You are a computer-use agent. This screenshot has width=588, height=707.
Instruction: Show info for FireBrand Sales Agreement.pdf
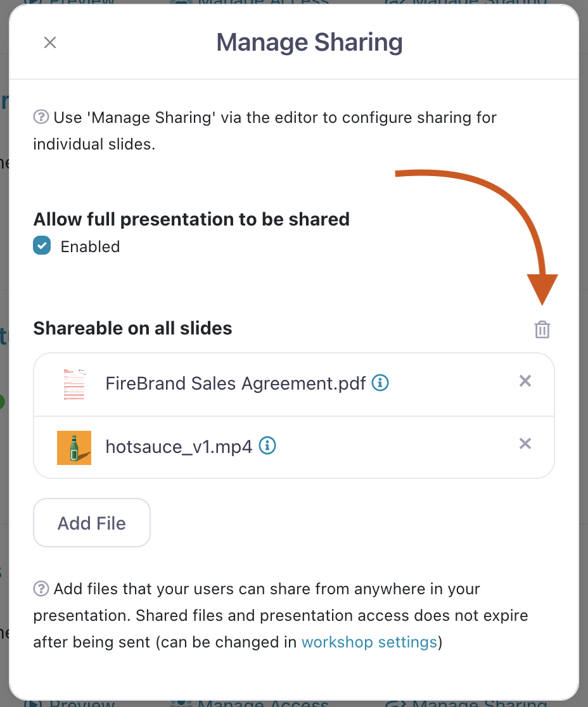[380, 383]
